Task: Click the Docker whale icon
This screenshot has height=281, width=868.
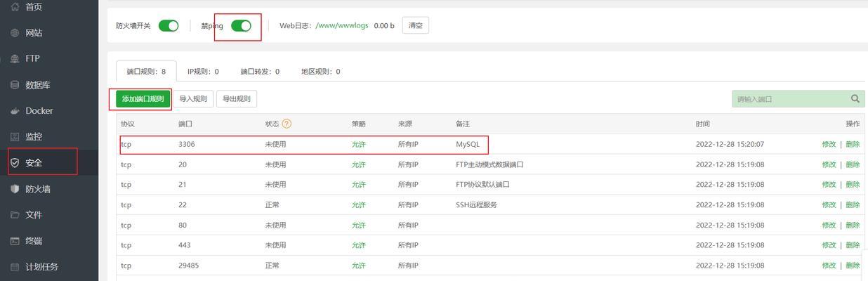Action: click(15, 111)
